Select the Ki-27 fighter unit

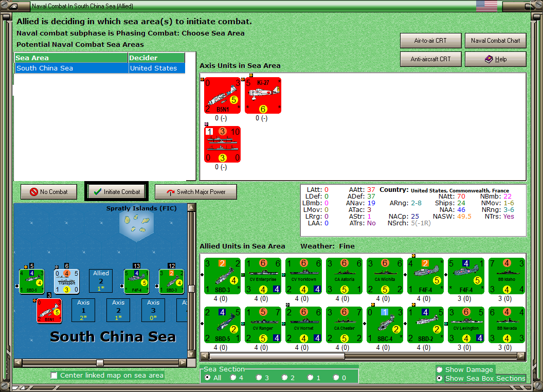[263, 95]
